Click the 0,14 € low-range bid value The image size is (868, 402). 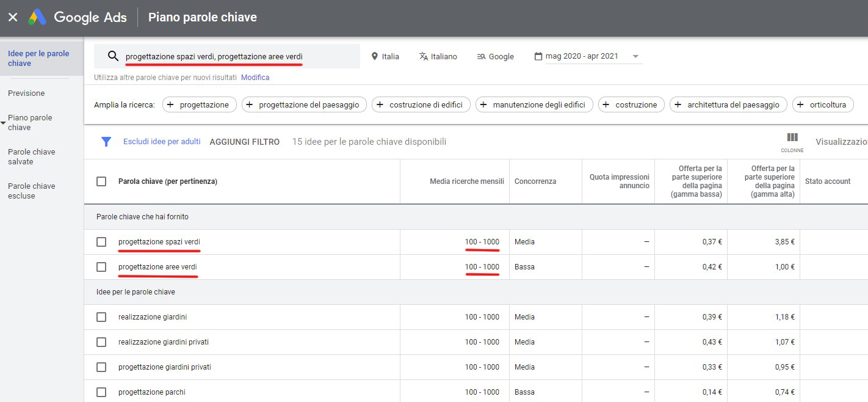click(712, 392)
